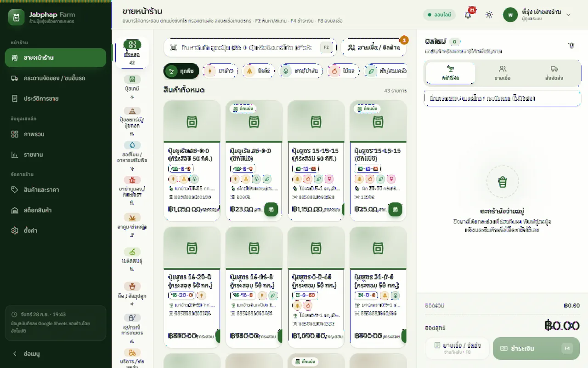This screenshot has width=588, height=368.
Task: Select the อุปกรณ์การเกษตร watering-can icon
Action: [x=132, y=317]
